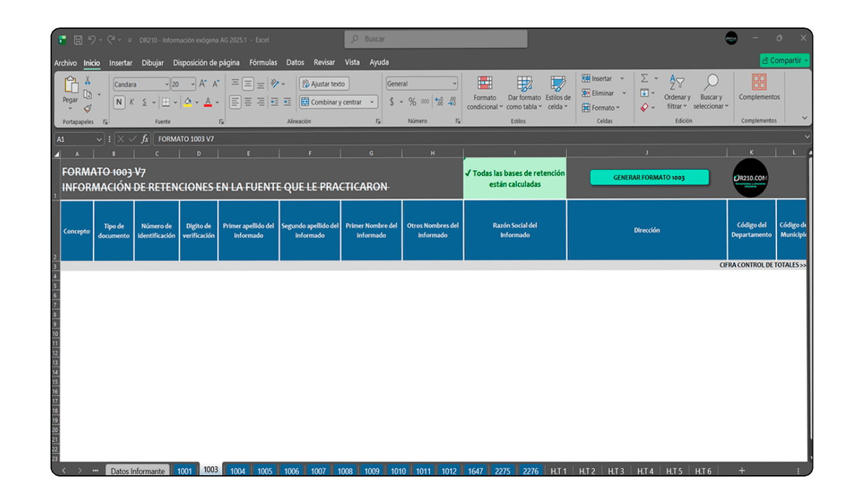
Task: Open the font size dropdown
Action: click(191, 83)
